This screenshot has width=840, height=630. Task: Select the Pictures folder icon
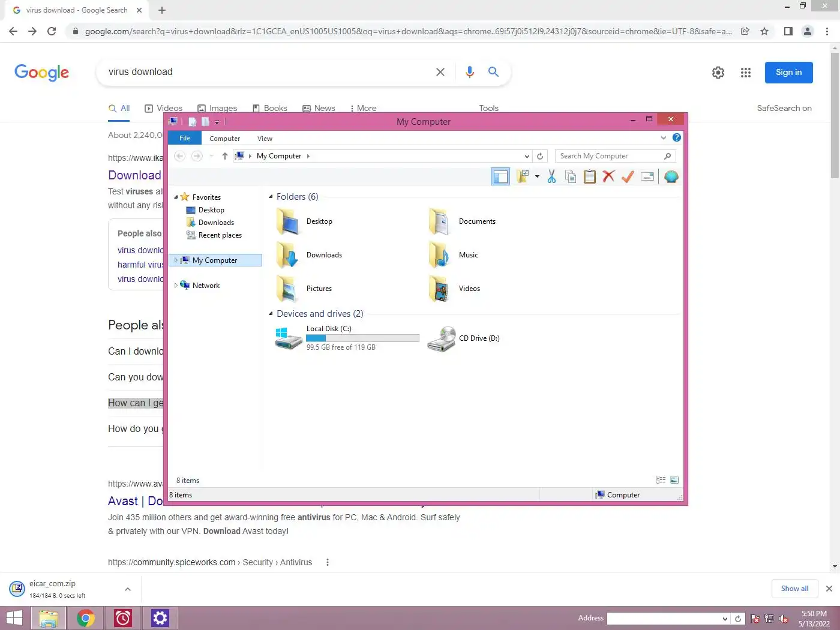point(287,289)
